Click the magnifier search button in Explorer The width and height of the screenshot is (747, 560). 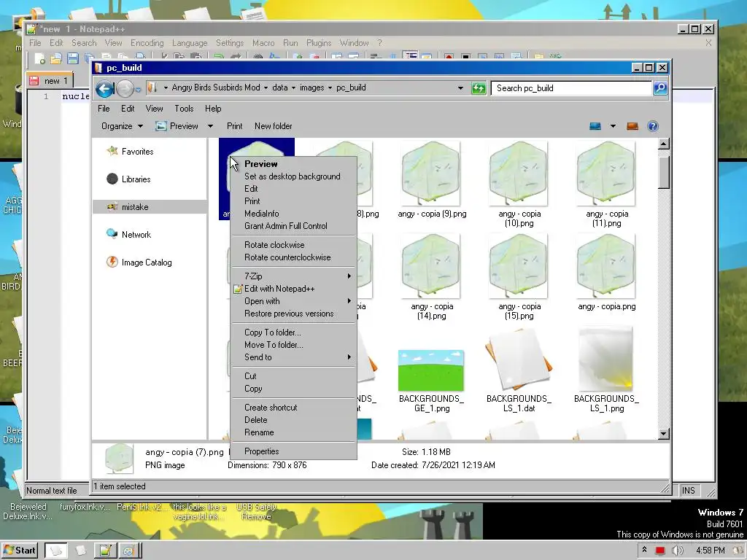[659, 88]
